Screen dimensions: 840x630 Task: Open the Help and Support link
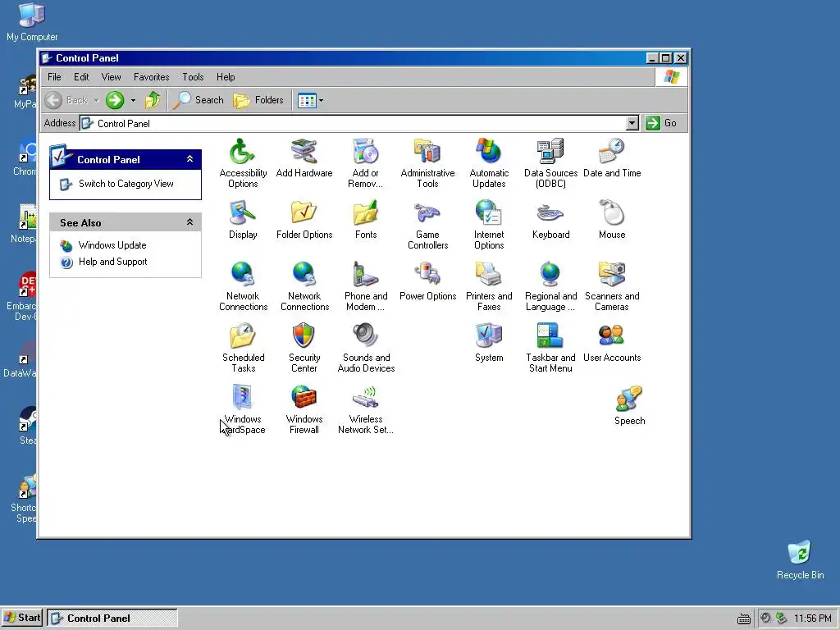click(x=112, y=262)
